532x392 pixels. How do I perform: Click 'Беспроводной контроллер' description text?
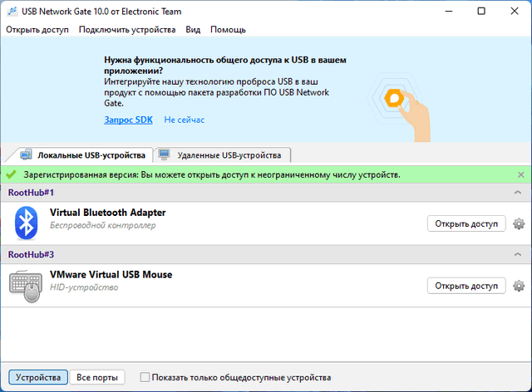[x=103, y=226]
